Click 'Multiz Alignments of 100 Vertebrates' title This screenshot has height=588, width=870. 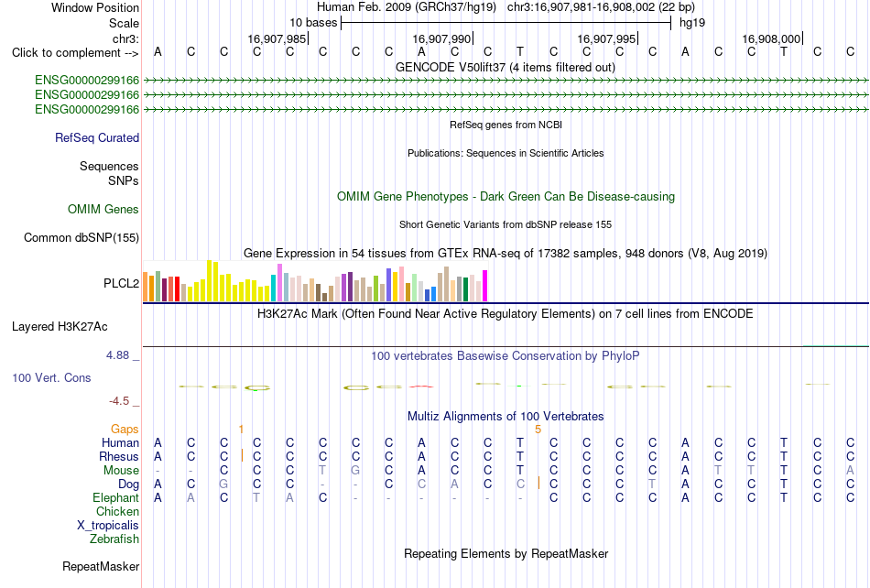(506, 416)
